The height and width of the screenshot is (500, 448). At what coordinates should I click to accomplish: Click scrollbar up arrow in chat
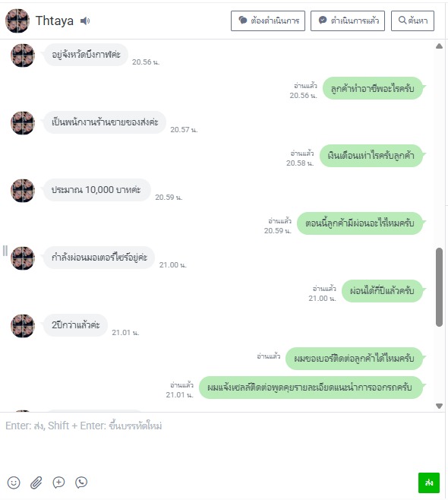click(x=439, y=46)
